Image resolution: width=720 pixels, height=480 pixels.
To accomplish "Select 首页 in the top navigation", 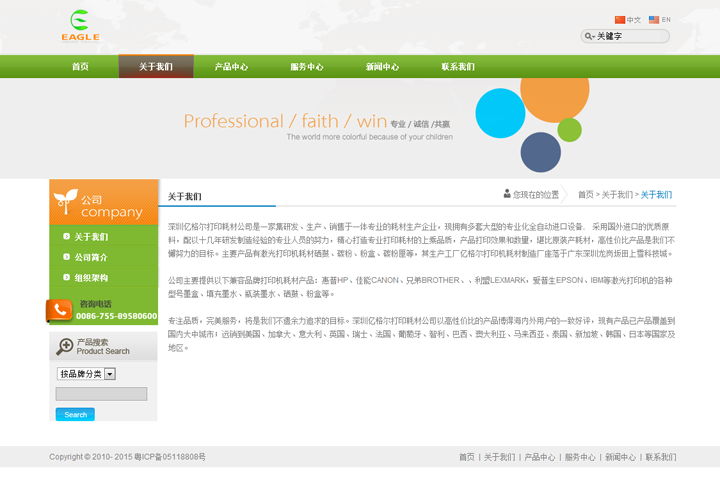I will (80, 67).
